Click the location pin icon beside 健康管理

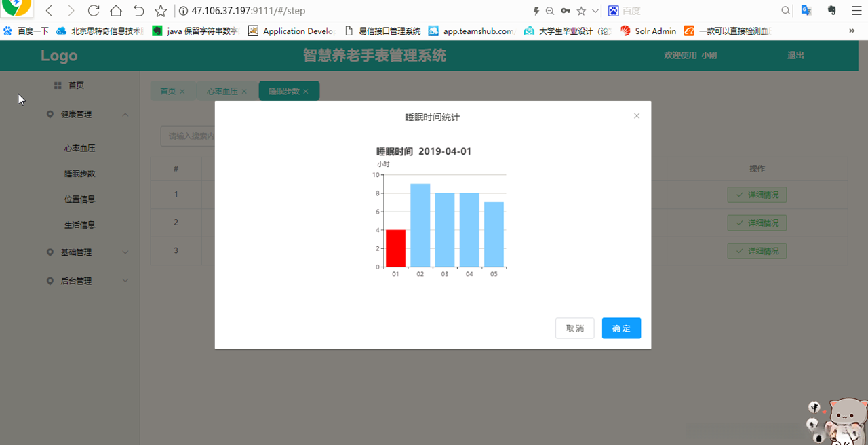coord(49,114)
